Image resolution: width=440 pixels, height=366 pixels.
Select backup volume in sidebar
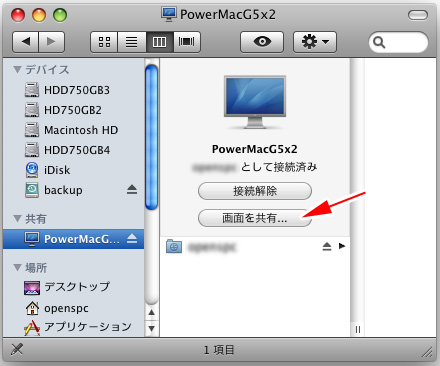pos(74,190)
